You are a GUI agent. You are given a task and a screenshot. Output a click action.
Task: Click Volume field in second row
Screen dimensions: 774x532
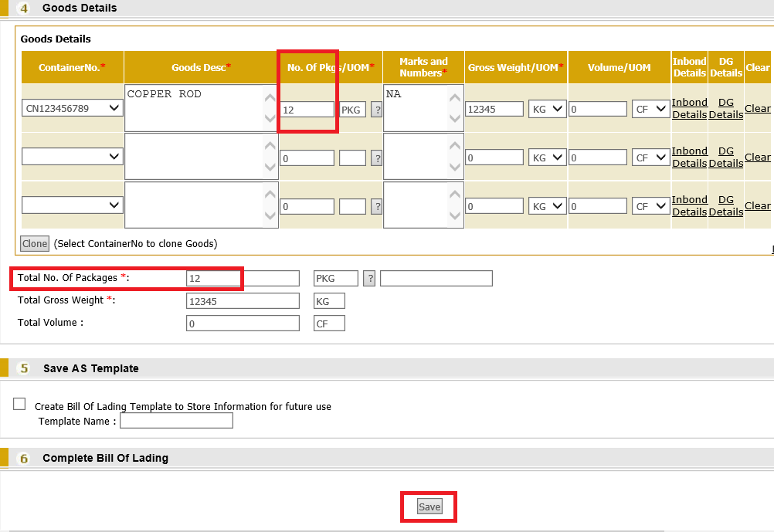[598, 158]
